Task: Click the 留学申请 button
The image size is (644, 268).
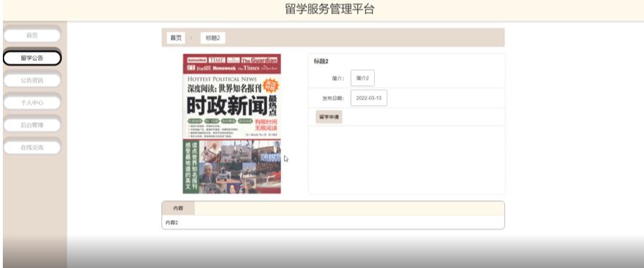Action: tap(329, 117)
